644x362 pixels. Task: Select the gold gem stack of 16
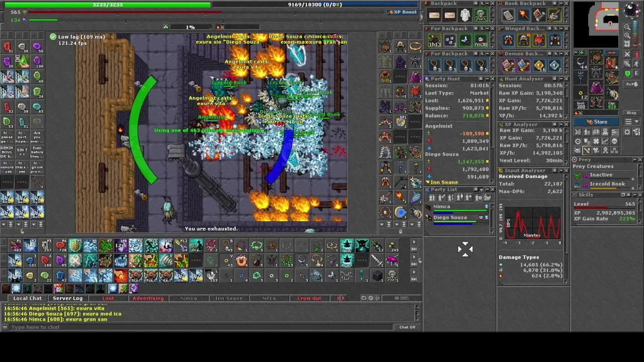(x=539, y=65)
